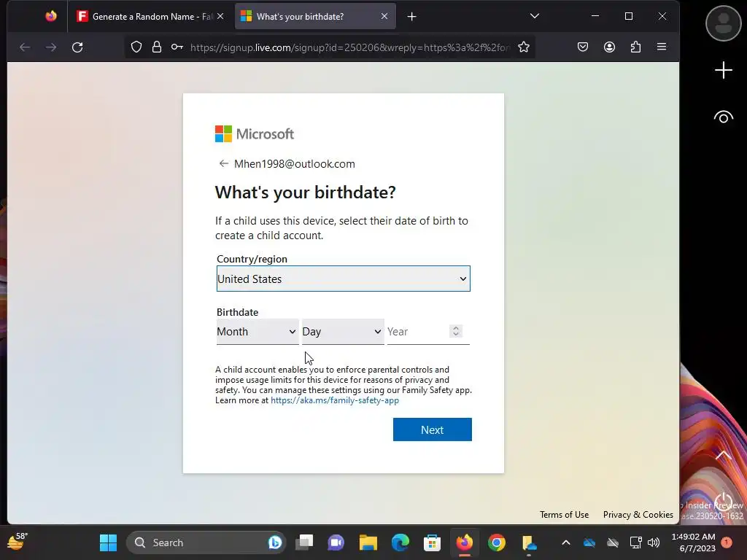The width and height of the screenshot is (747, 560).
Task: Open the Day dropdown
Action: click(x=343, y=332)
